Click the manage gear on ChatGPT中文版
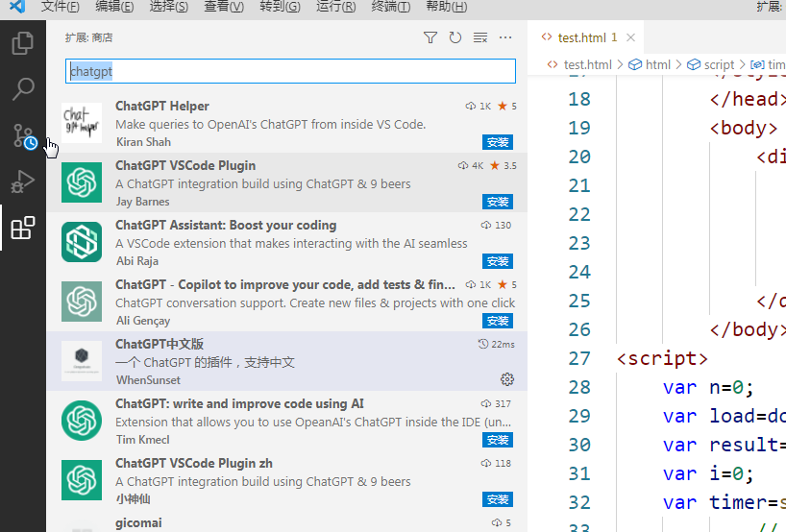 507,379
